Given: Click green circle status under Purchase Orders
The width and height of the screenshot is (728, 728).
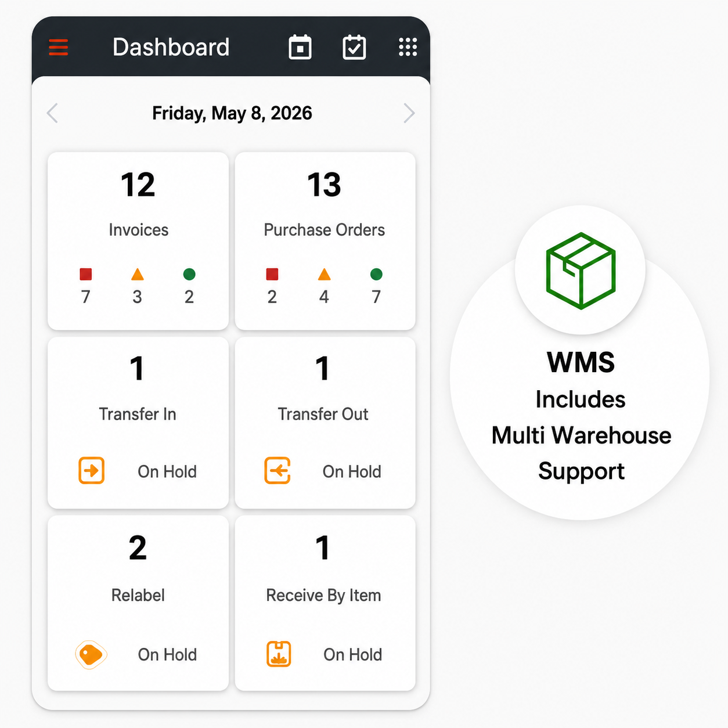Looking at the screenshot, I should [376, 274].
